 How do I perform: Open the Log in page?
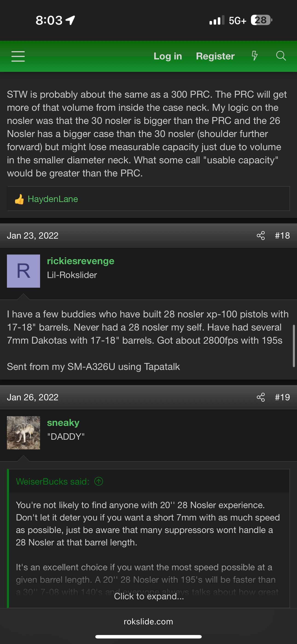click(168, 56)
